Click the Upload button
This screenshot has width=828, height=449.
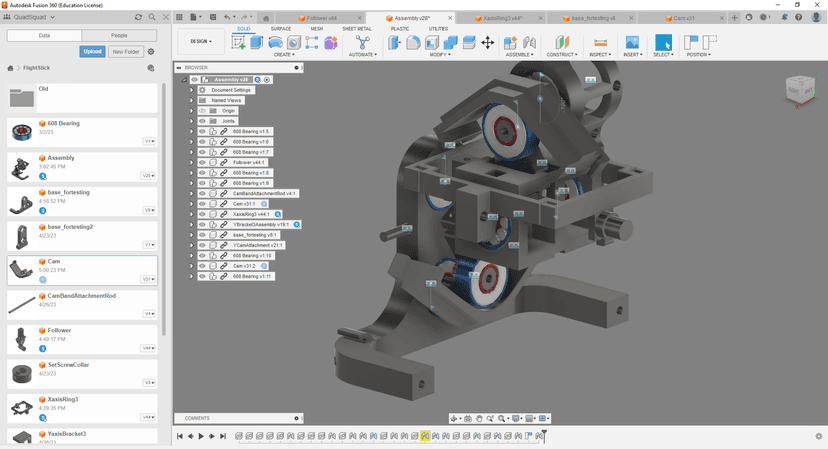(x=92, y=51)
